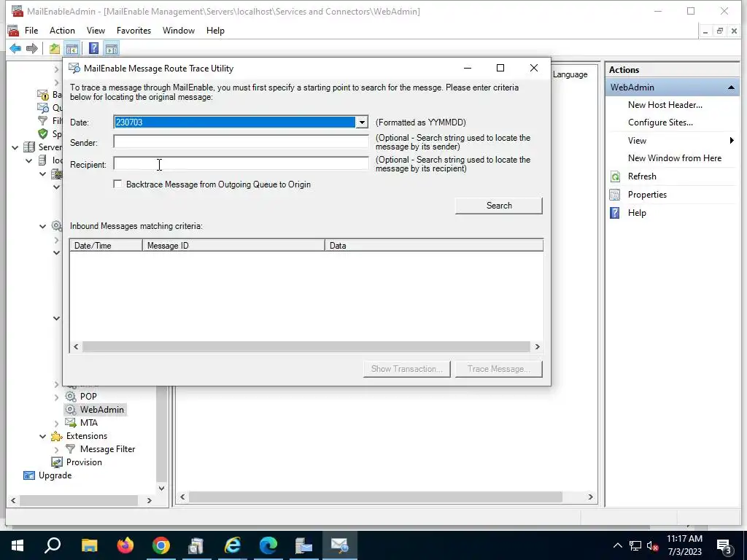This screenshot has height=560, width=747.
Task: Expand the POP tree node
Action: pyautogui.click(x=57, y=397)
